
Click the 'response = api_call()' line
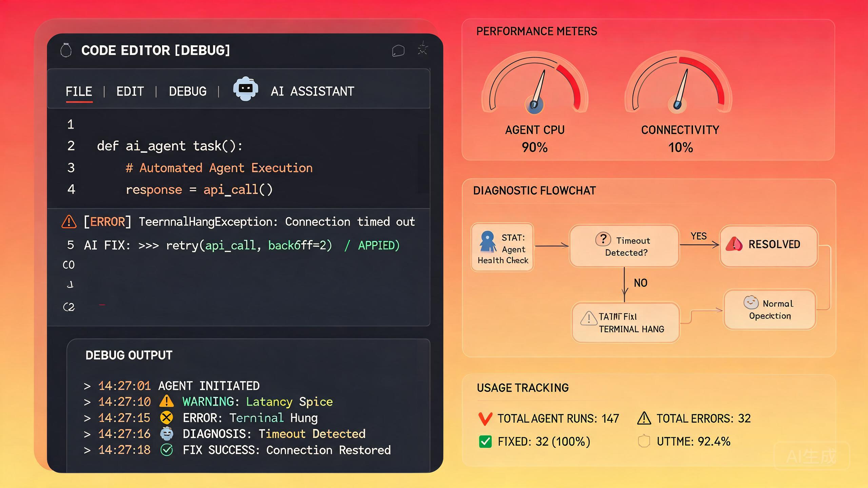click(199, 189)
